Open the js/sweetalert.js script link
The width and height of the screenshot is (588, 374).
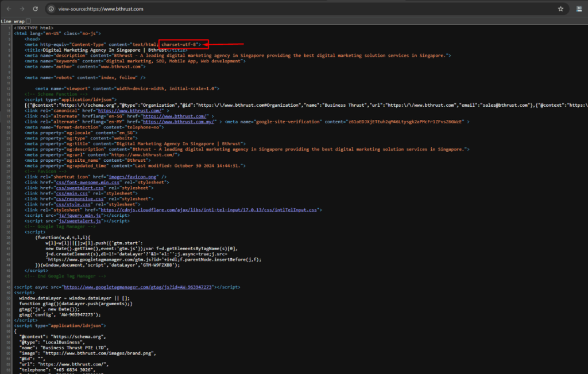[80, 221]
